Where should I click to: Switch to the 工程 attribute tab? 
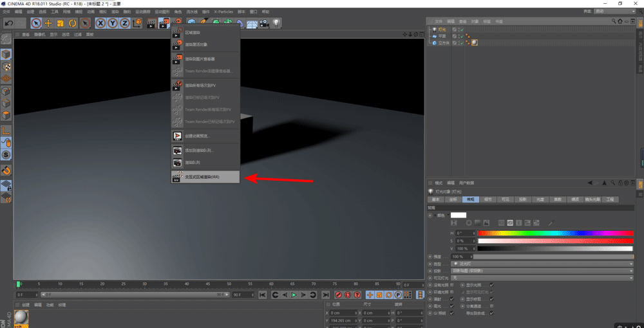coord(610,199)
